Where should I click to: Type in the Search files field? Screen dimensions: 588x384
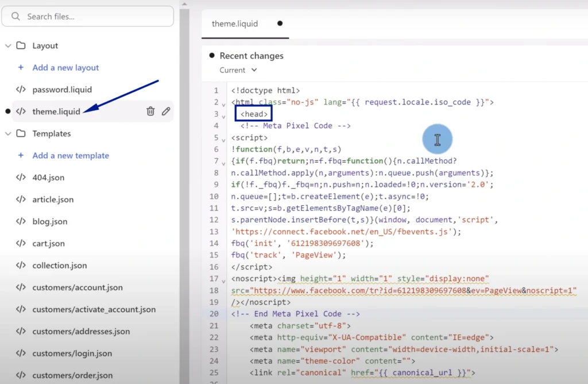tap(95, 17)
